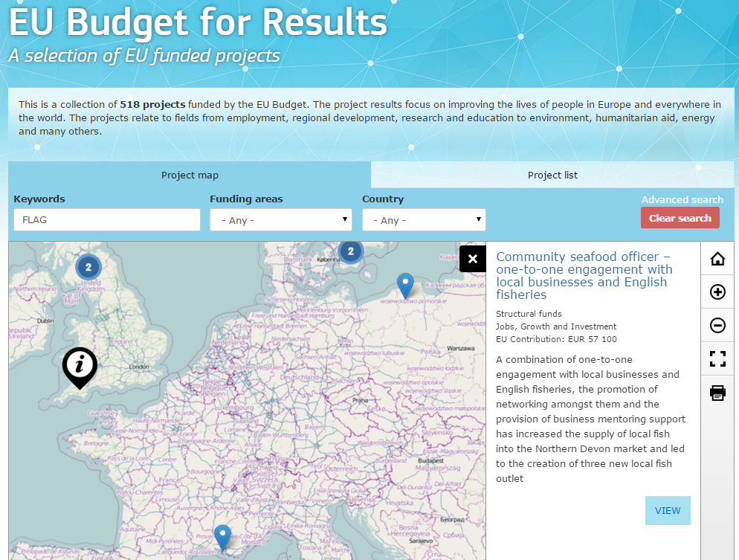
Task: Open the cluster marker of 2 near Denmark
Action: (x=350, y=251)
